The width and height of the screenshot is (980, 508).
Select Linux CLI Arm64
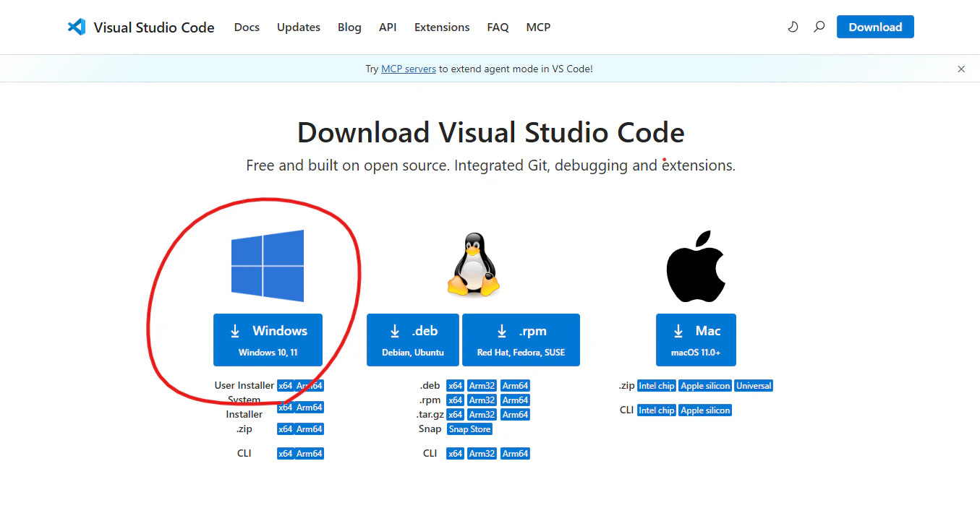pyautogui.click(x=515, y=454)
